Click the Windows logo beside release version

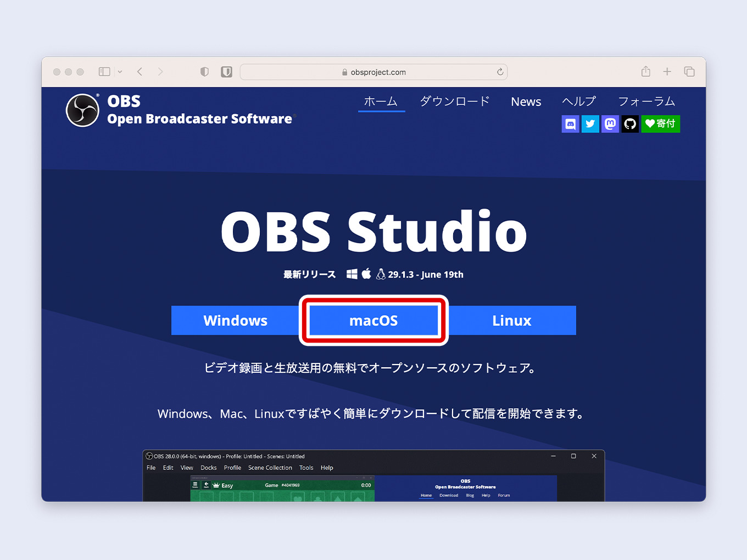click(352, 274)
